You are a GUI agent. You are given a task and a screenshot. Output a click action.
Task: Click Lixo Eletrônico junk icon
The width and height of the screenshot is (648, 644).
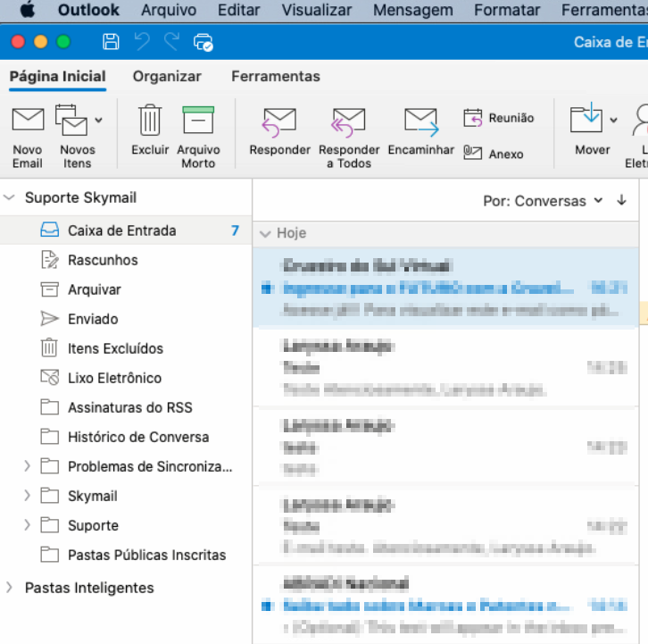[x=50, y=377]
